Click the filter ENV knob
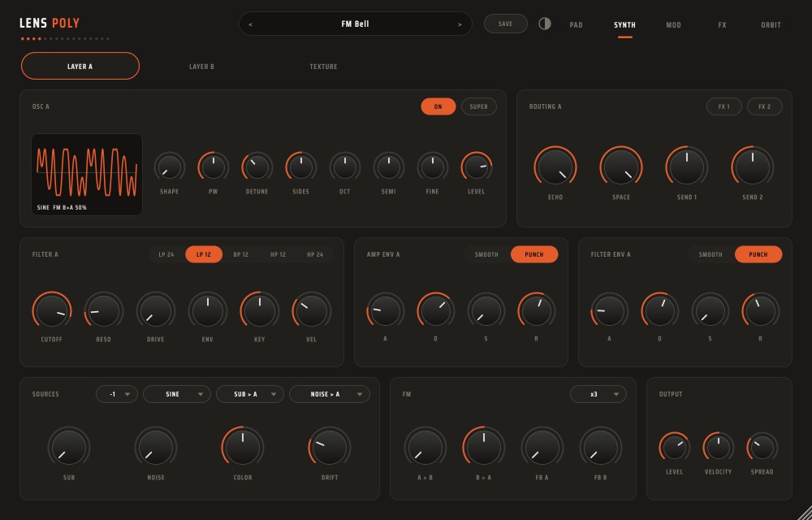812x520 pixels. (208, 310)
